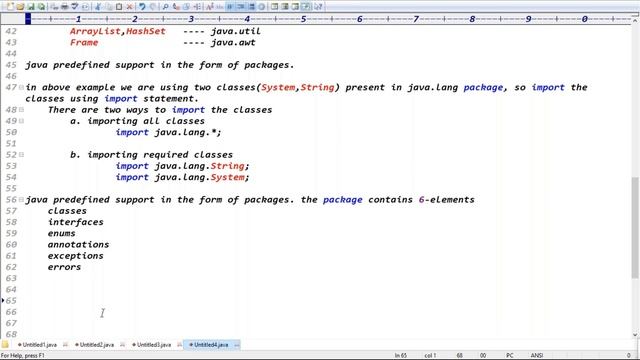This screenshot has width=640, height=360.
Task: Click the 'ArrayList' text on line 42
Action: click(x=95, y=31)
